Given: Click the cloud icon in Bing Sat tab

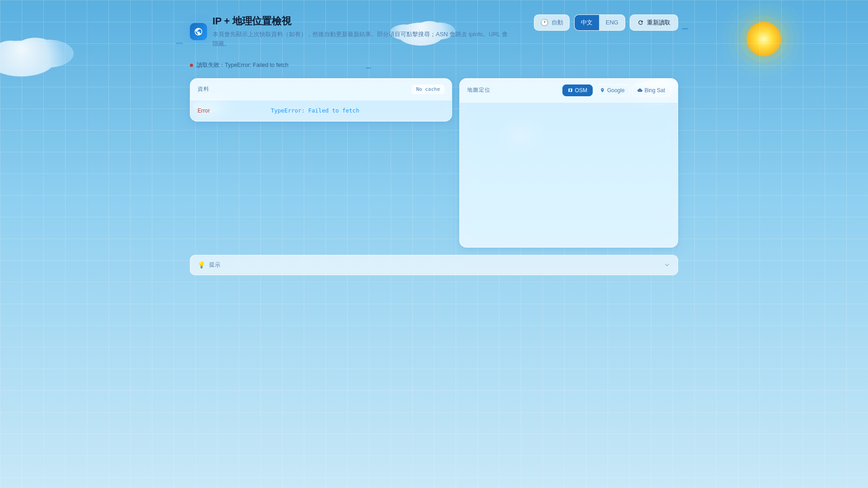Looking at the screenshot, I should point(640,90).
